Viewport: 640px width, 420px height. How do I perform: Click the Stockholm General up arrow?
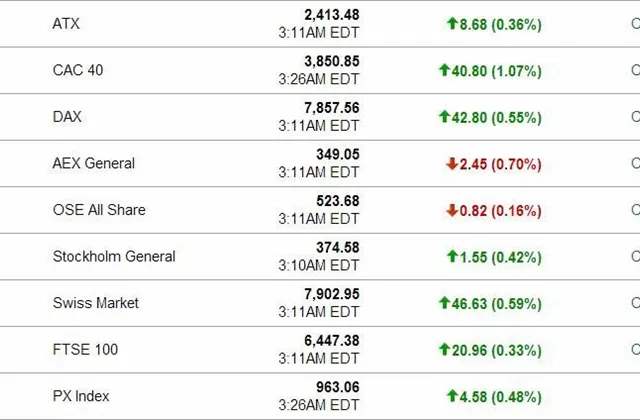point(453,256)
